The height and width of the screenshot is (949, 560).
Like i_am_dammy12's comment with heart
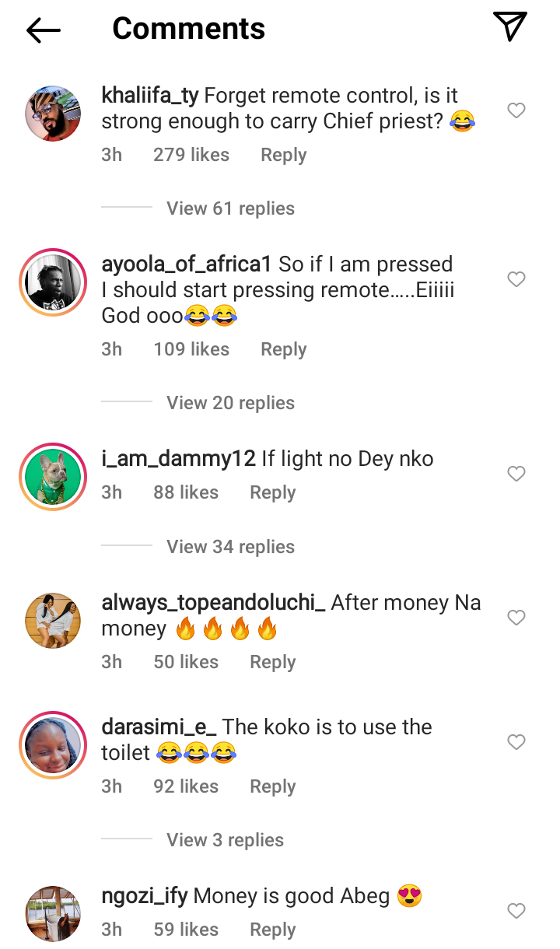516,474
